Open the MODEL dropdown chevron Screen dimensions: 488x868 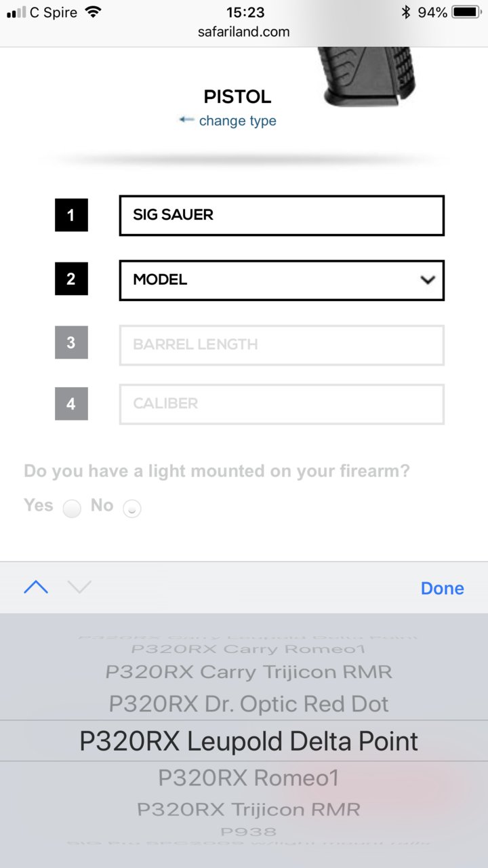[x=427, y=279]
